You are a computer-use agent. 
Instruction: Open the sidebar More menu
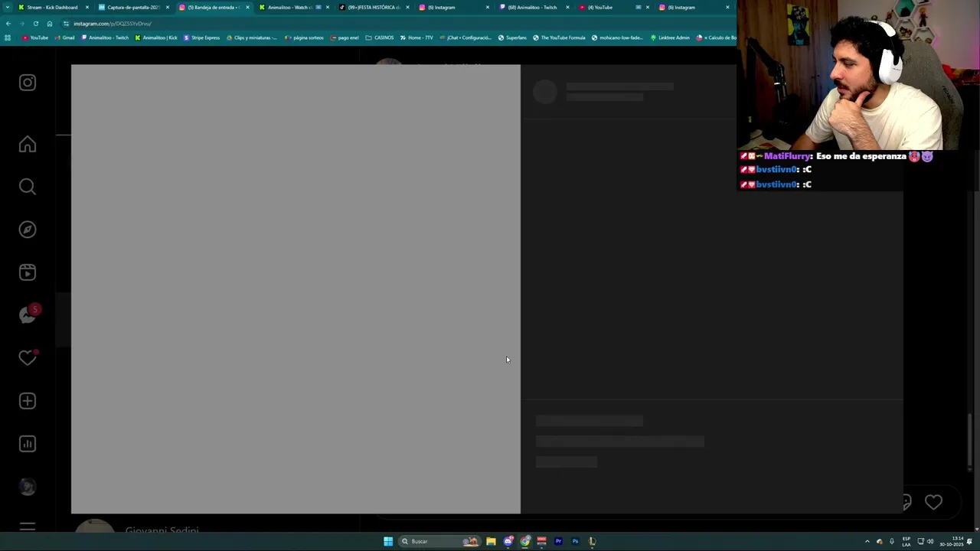(x=28, y=527)
